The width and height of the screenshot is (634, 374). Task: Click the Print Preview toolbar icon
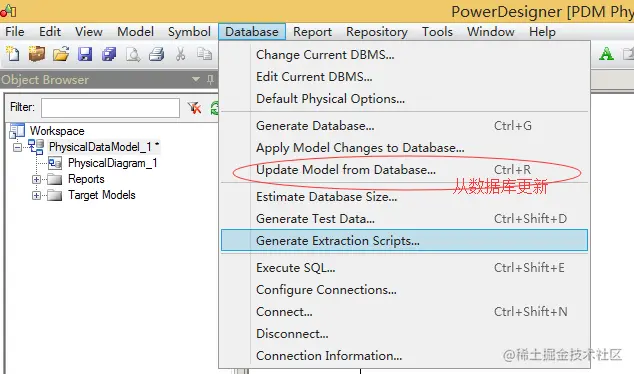pos(133,54)
